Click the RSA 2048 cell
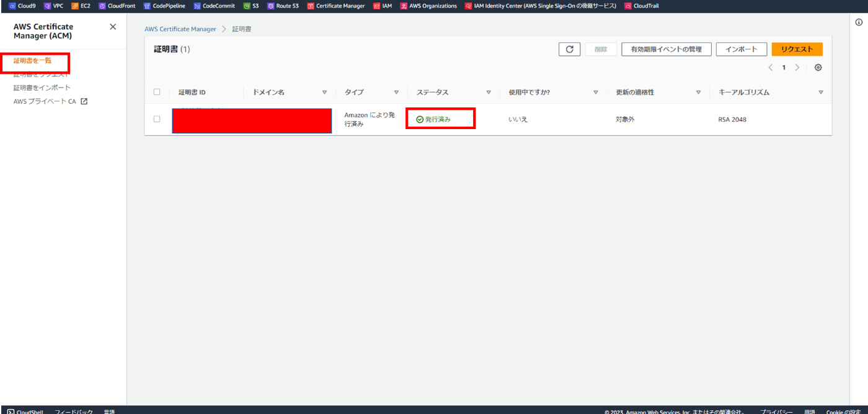 click(x=732, y=119)
